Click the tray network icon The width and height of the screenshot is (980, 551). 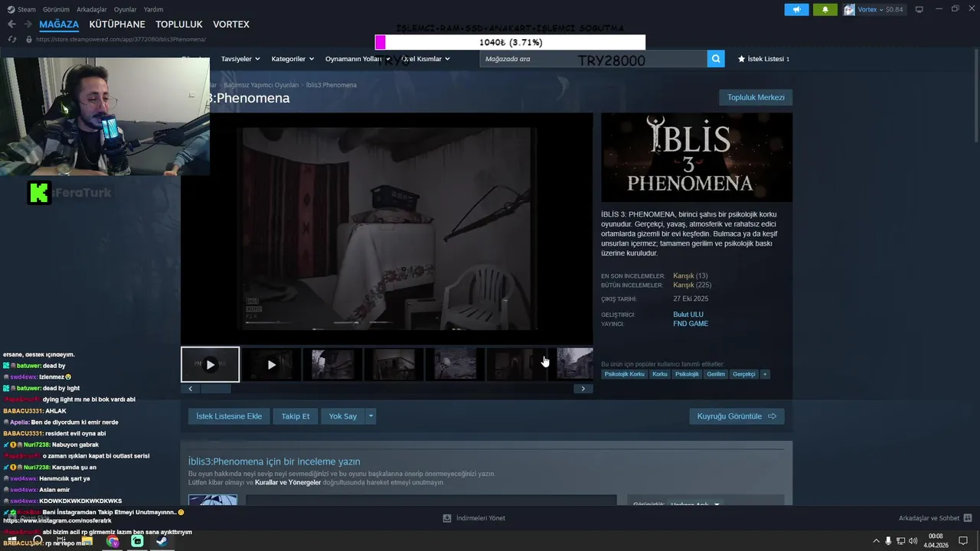(900, 541)
